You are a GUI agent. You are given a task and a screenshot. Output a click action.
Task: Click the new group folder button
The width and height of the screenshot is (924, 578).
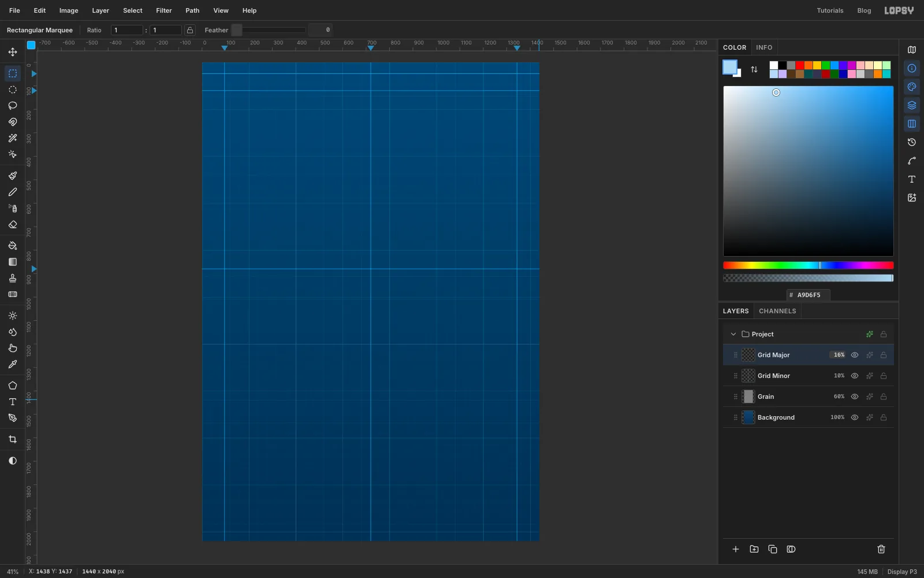754,549
